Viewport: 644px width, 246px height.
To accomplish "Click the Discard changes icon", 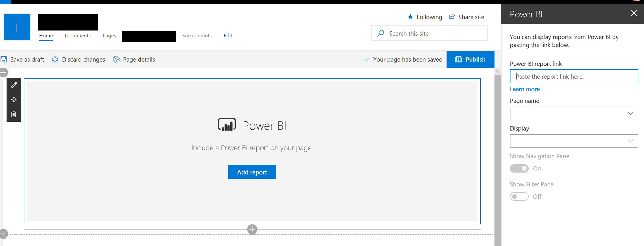I will pos(55,59).
